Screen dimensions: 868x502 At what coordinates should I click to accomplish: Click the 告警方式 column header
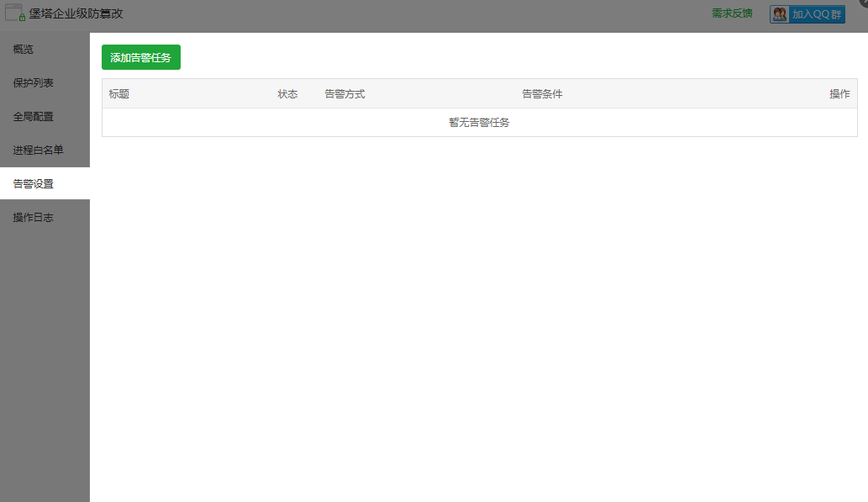click(345, 94)
